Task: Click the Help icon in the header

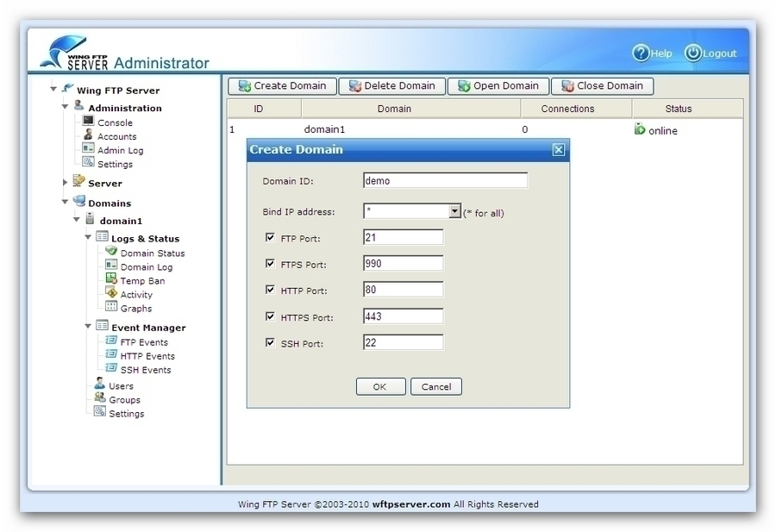Action: 641,53
